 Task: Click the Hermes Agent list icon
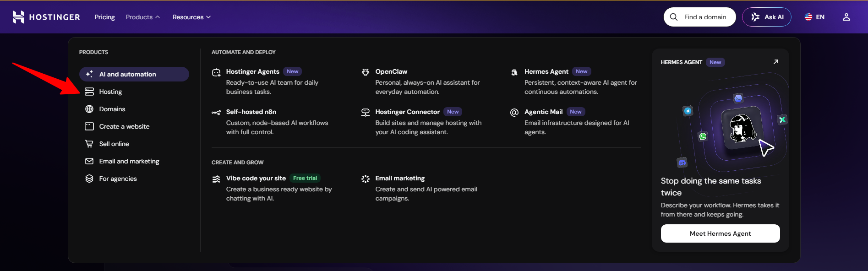[514, 72]
